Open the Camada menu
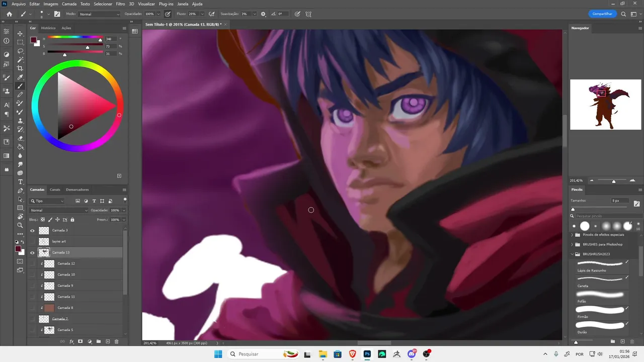Viewport: 644px width, 362px height. coord(69,4)
